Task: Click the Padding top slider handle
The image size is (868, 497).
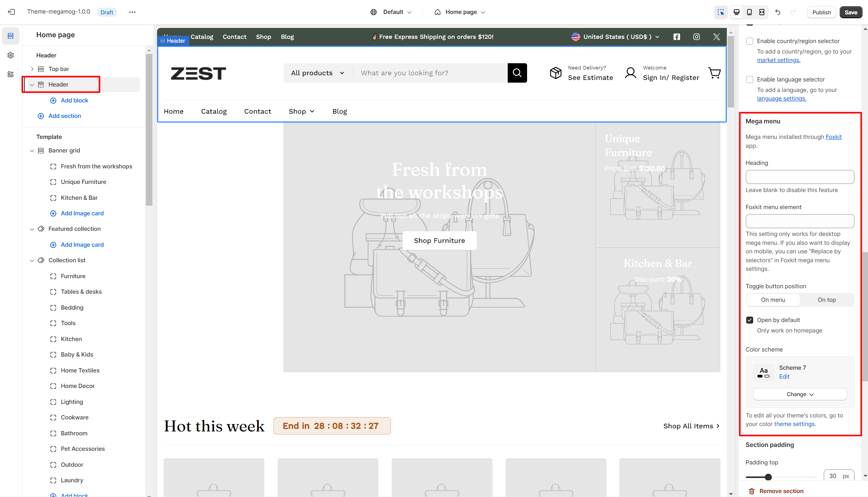Action: click(768, 477)
